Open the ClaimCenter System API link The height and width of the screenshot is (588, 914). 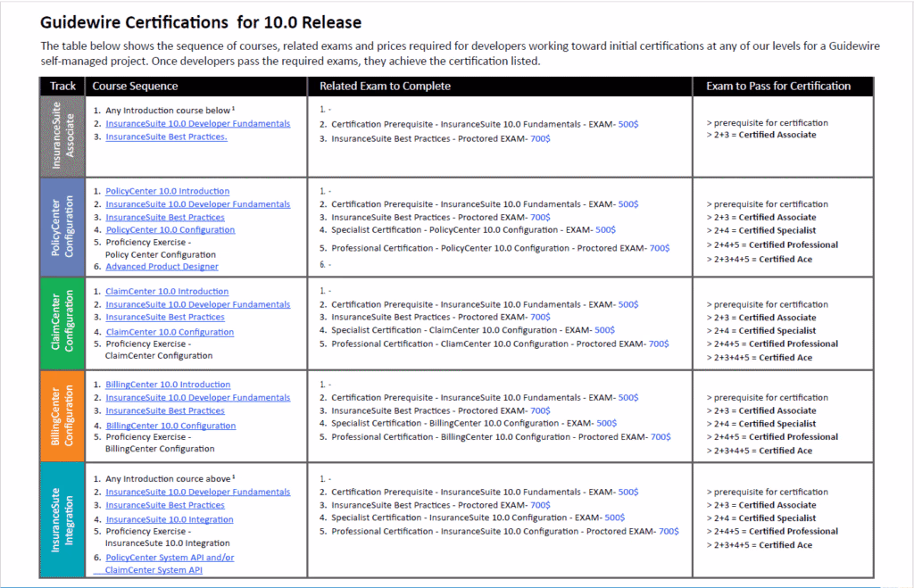coord(154,570)
